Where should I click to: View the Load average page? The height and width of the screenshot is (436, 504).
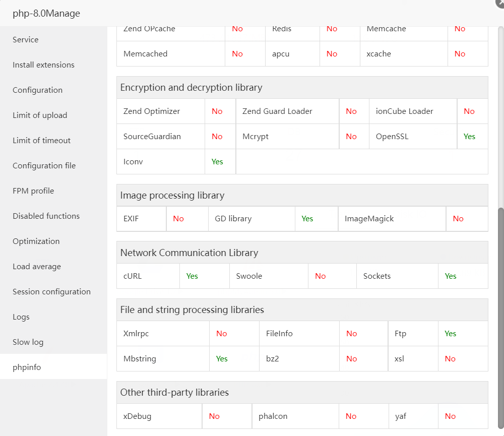[37, 267]
